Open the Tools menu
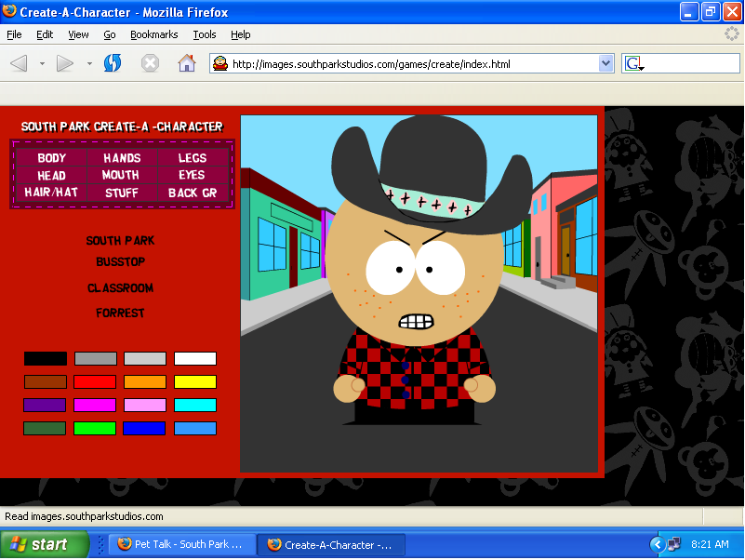745x560 pixels. [x=205, y=34]
